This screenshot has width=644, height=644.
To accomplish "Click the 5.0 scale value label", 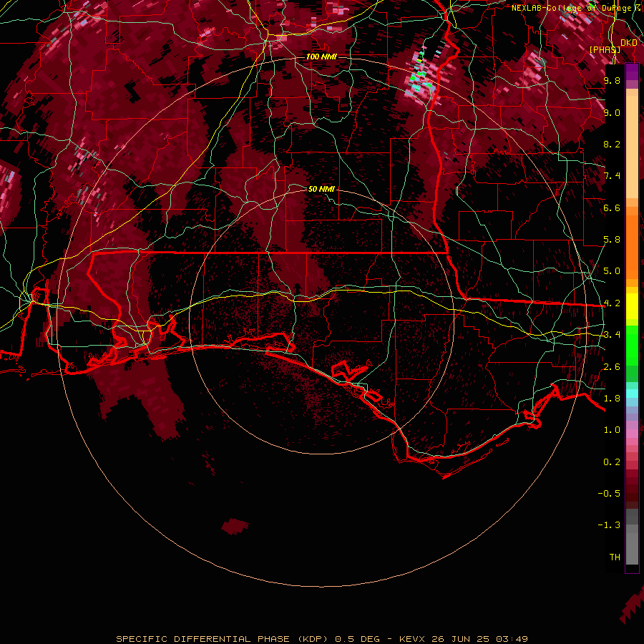I will [x=612, y=271].
